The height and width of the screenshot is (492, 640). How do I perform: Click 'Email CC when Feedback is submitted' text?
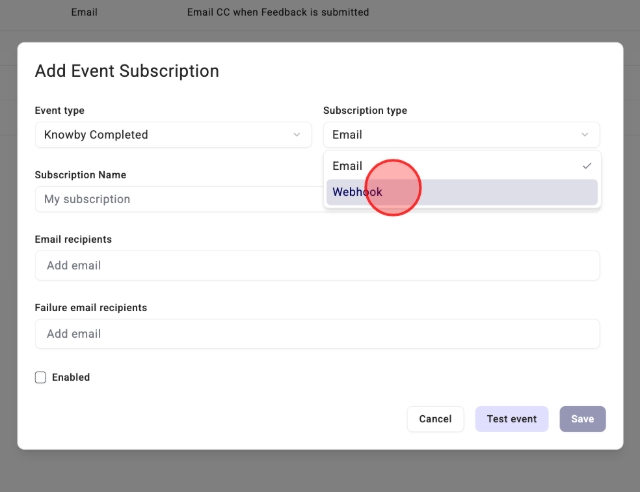tap(278, 12)
